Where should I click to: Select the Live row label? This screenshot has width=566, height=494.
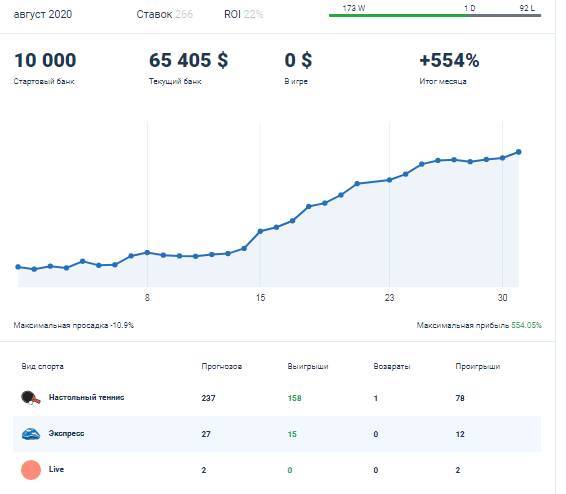point(56,469)
